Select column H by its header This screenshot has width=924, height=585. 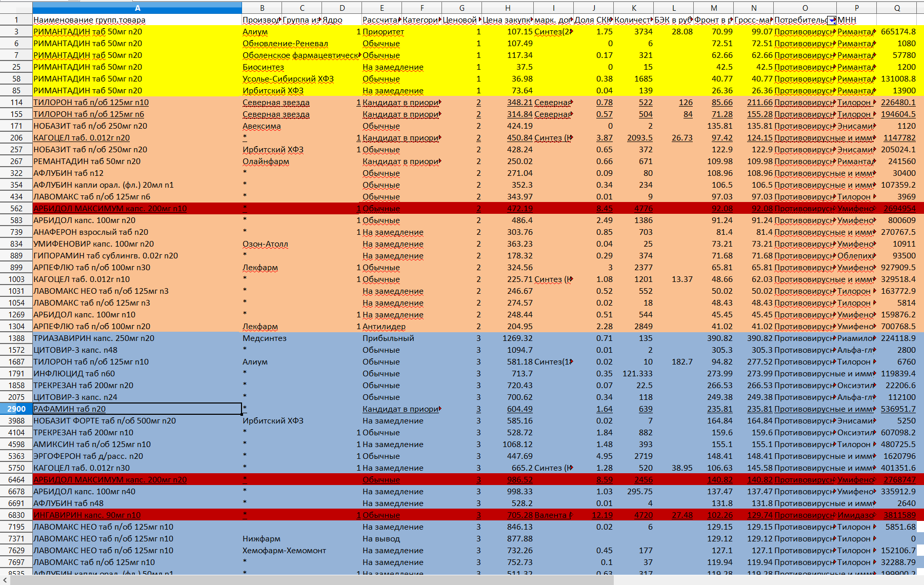[x=507, y=8]
